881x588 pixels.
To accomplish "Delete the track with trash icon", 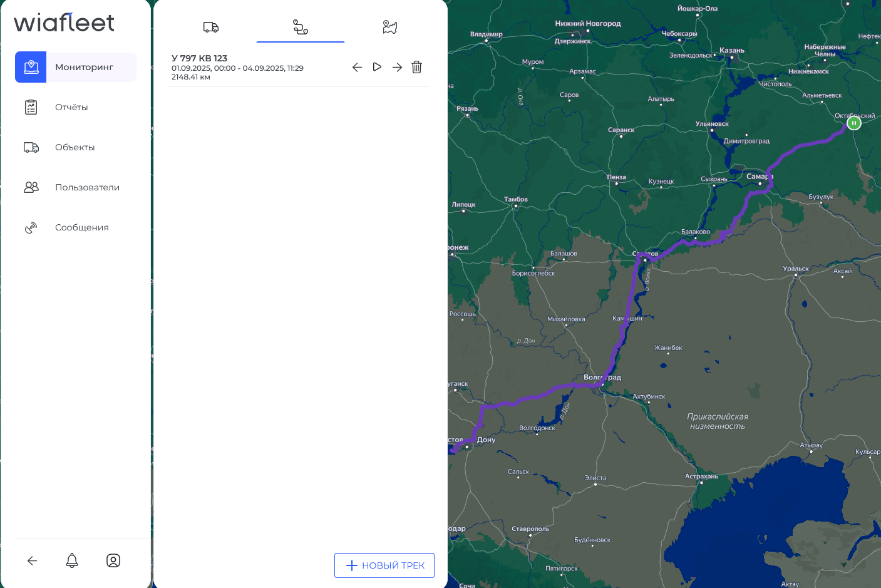I will tap(417, 67).
